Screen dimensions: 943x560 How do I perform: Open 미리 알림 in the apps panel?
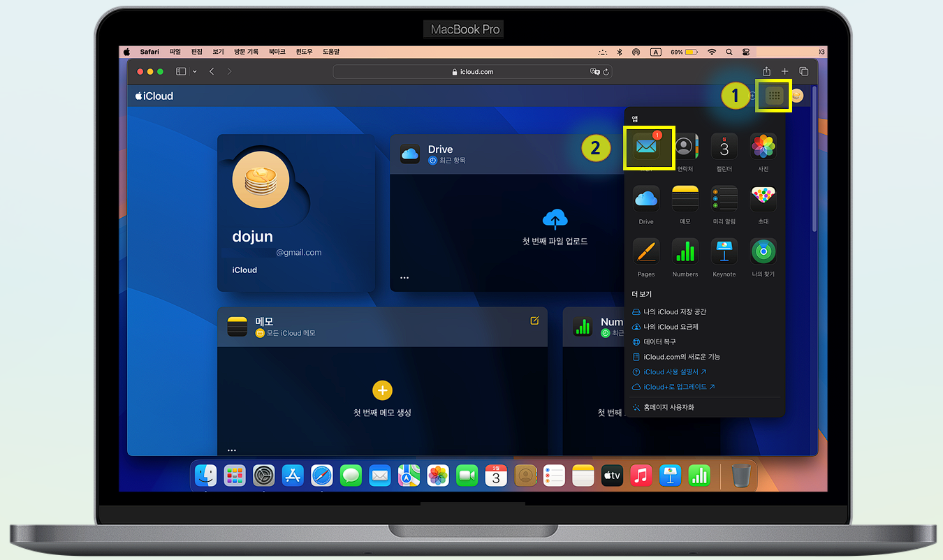724,199
